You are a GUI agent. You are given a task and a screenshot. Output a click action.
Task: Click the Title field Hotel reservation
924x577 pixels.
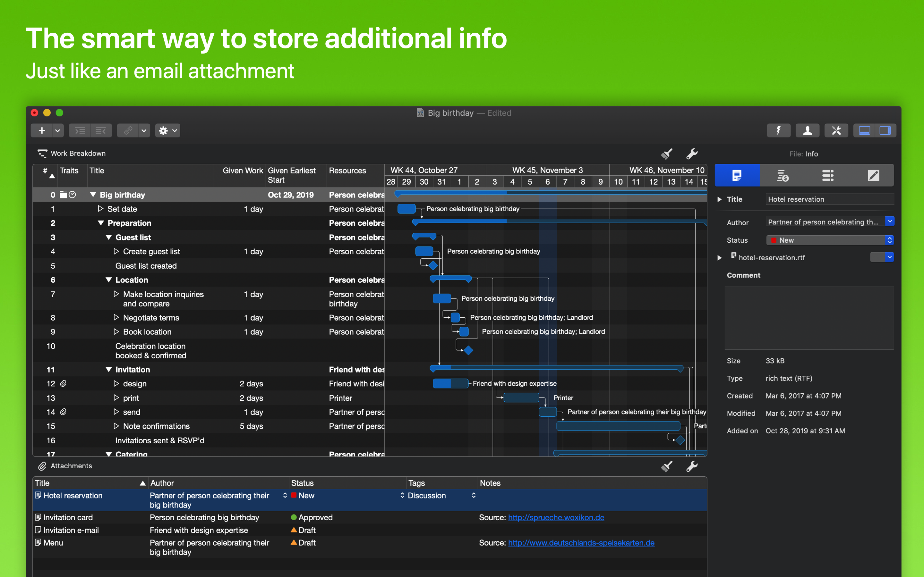tap(828, 199)
